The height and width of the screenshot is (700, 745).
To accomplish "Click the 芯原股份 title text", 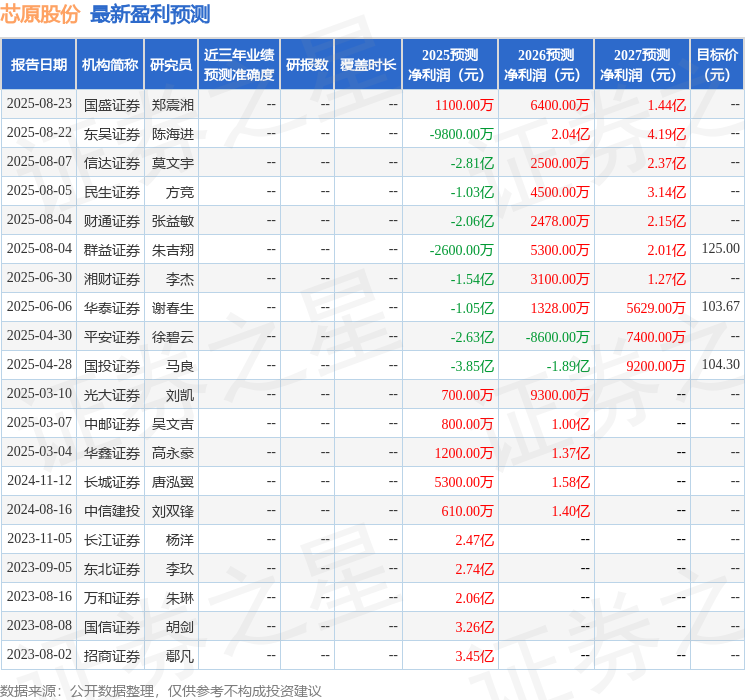I will click(40, 14).
